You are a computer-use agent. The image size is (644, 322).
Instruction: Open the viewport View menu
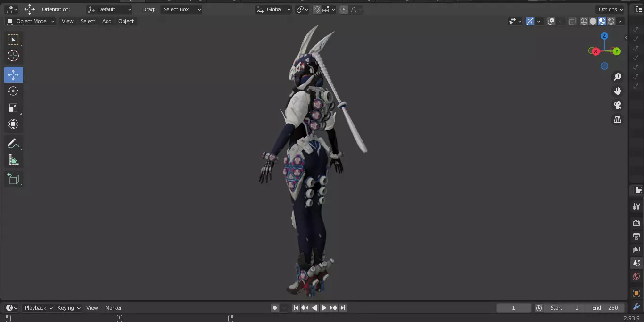coord(67,21)
